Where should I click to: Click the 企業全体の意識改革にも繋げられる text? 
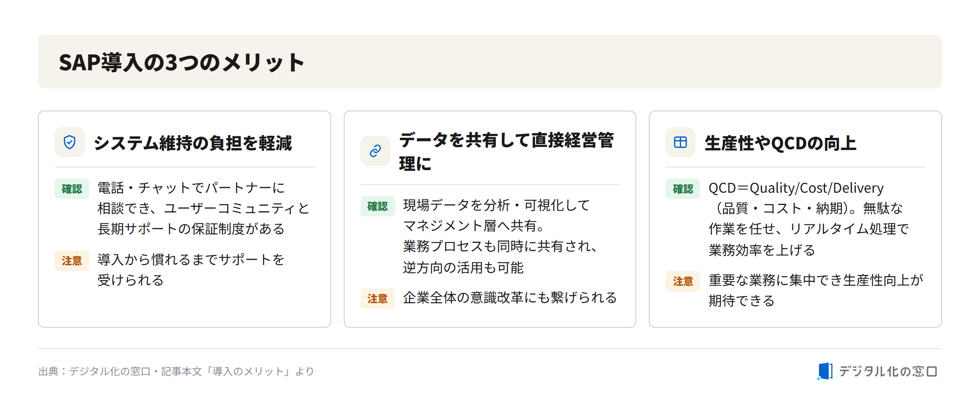[510, 298]
